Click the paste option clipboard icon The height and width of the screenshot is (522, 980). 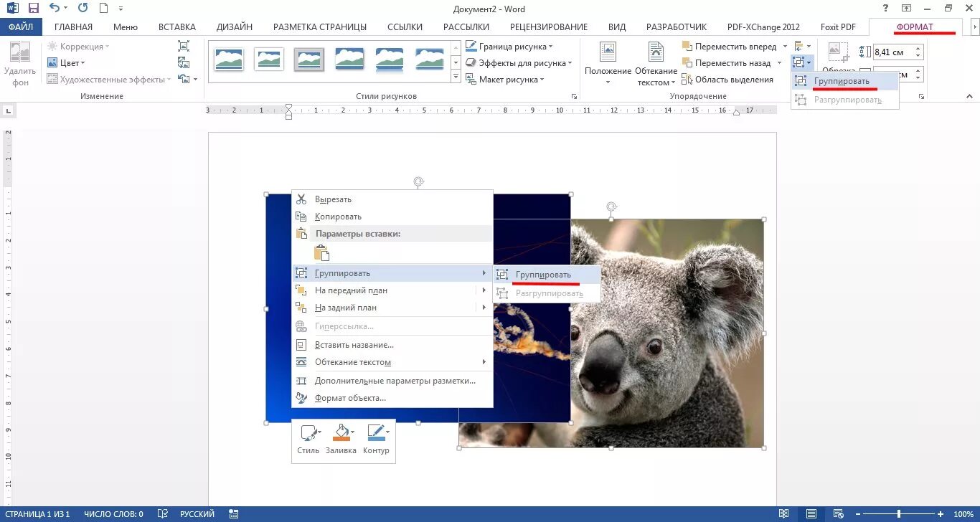322,252
